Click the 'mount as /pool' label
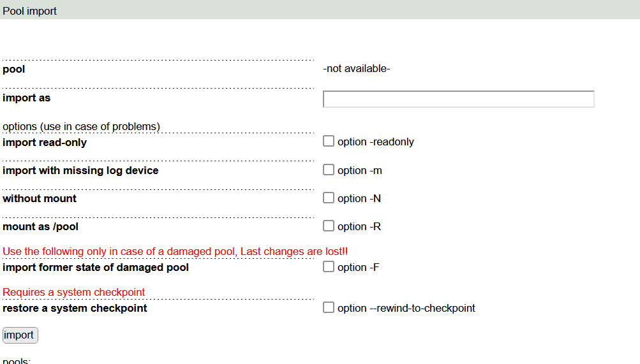Screen dimensions: 640x364 41,226
